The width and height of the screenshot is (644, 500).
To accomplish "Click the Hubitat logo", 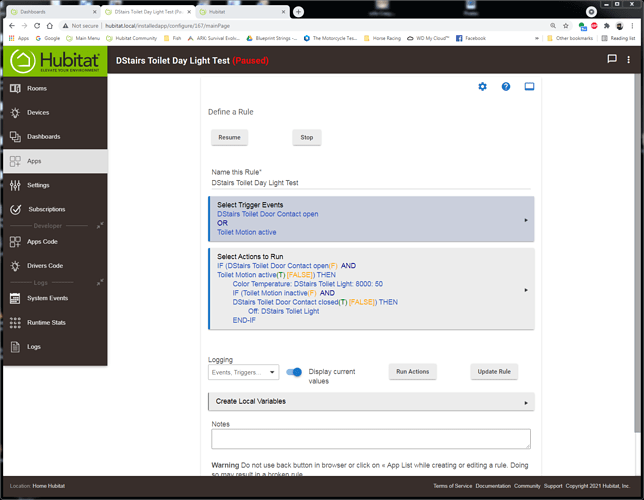I will click(x=55, y=61).
